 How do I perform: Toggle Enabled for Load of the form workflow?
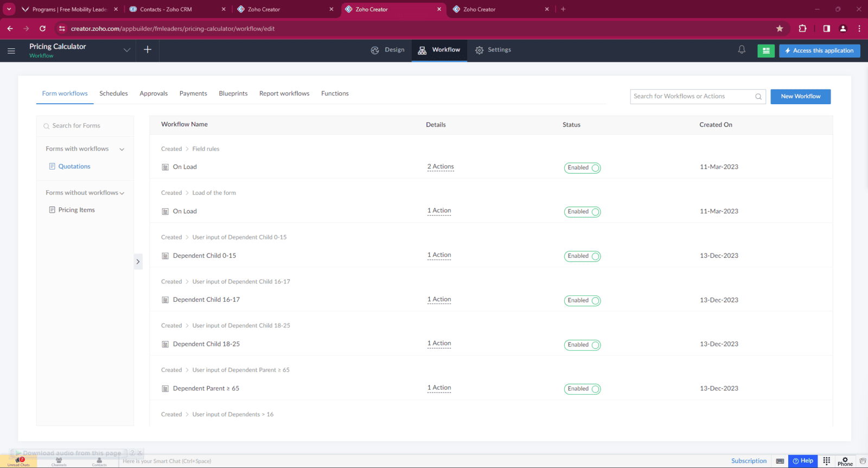583,212
